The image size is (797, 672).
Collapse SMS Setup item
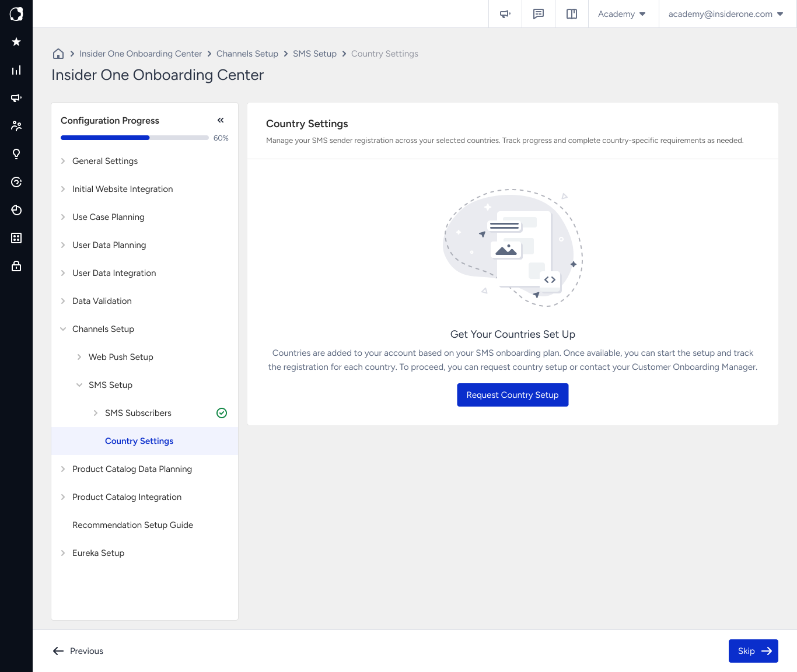tap(145, 385)
